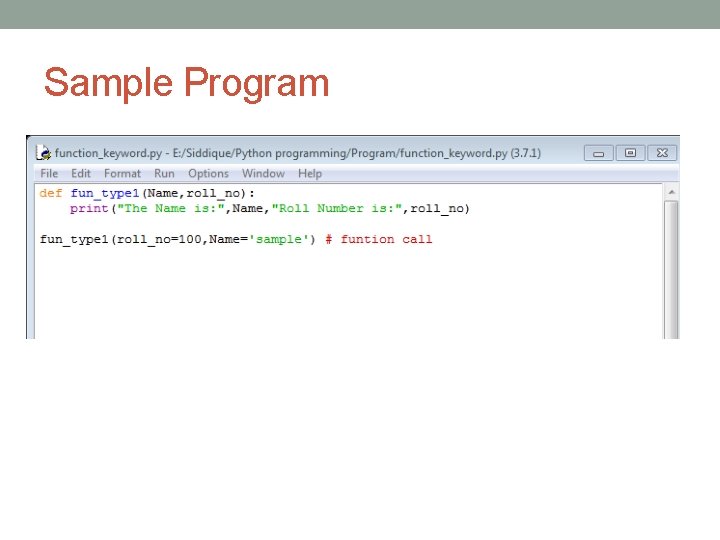Image resolution: width=720 pixels, height=540 pixels.
Task: Click the vertical scrollbar track
Action: tap(671, 270)
